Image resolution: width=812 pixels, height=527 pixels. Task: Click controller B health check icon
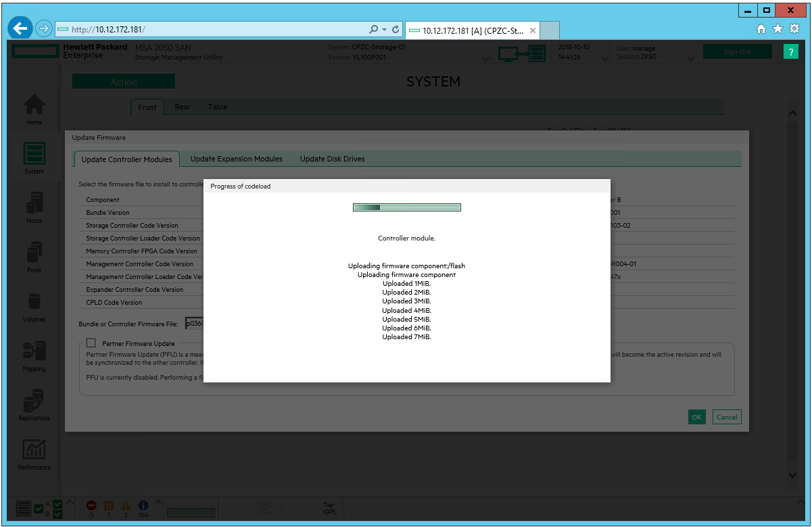point(57,514)
